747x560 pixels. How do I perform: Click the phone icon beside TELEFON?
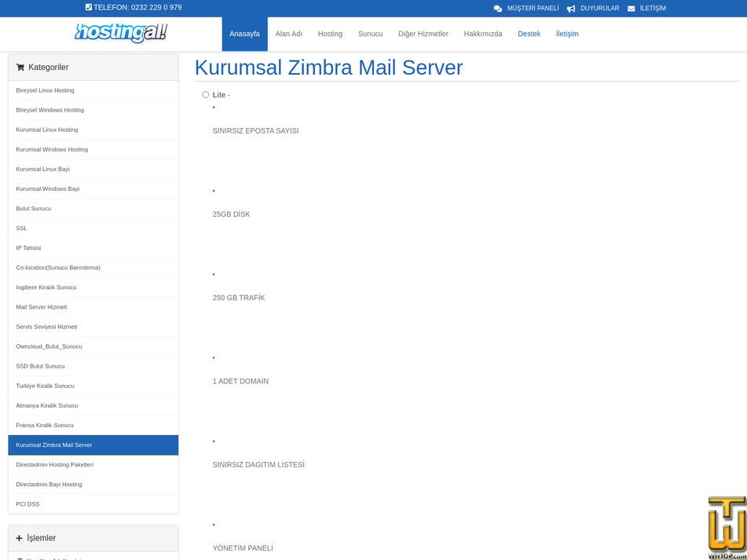tap(89, 7)
